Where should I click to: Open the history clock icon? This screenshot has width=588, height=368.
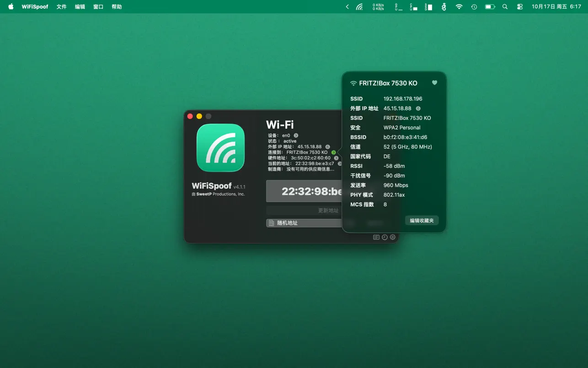385,237
